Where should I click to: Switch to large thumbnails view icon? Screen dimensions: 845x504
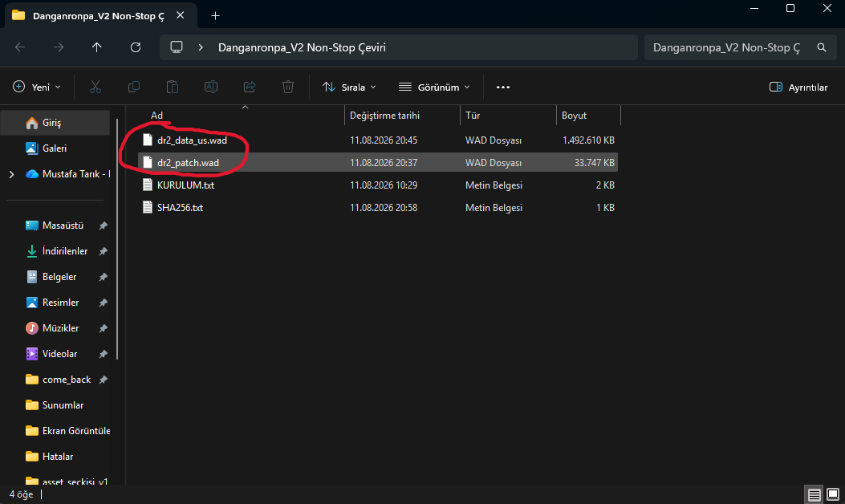pyautogui.click(x=833, y=494)
